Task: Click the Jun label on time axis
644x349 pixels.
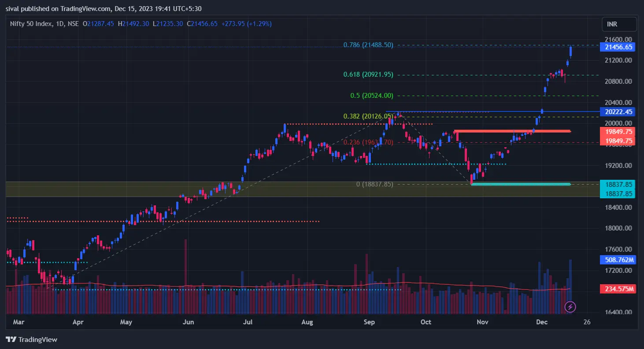Action: click(188, 322)
